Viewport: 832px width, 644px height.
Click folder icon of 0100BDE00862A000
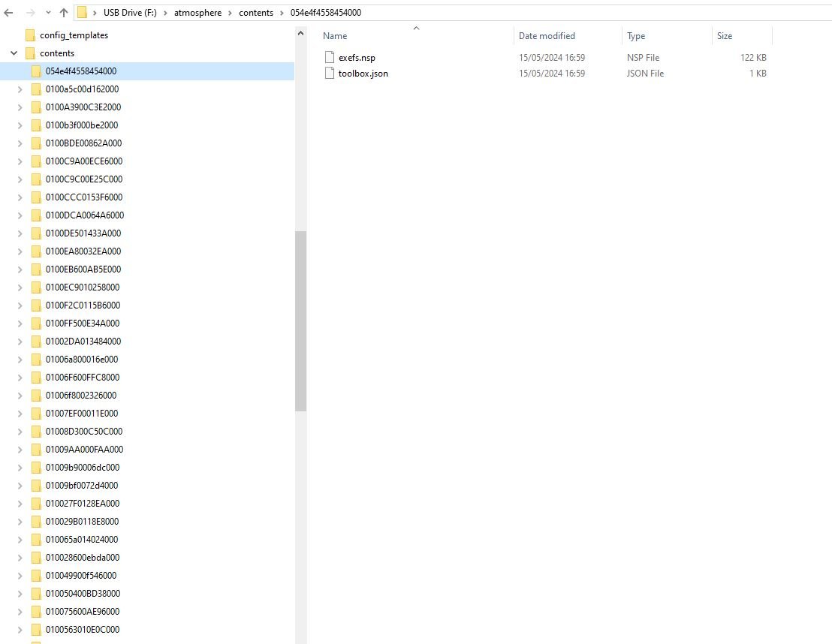36,143
